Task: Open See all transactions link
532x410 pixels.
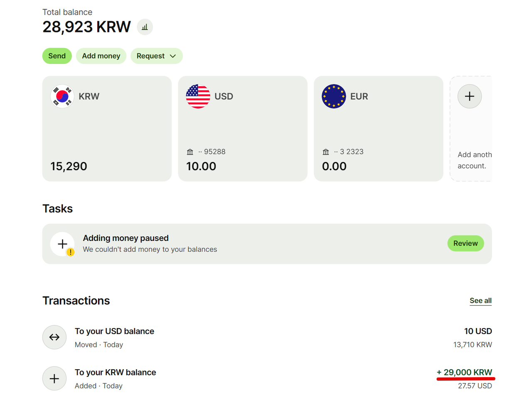Action: [480, 301]
